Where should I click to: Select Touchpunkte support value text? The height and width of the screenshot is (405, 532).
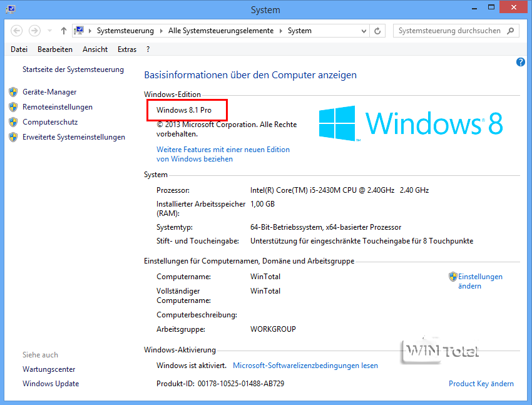[x=362, y=241]
